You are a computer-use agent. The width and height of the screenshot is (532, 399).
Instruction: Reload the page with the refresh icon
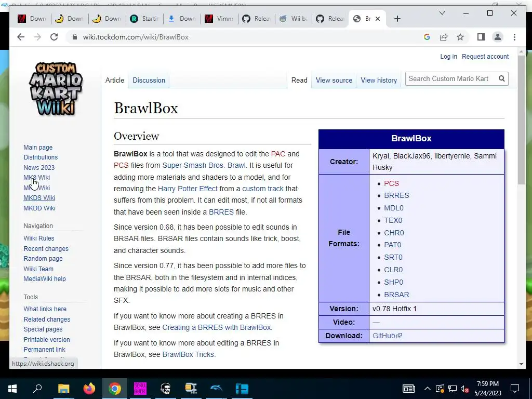[x=54, y=37]
